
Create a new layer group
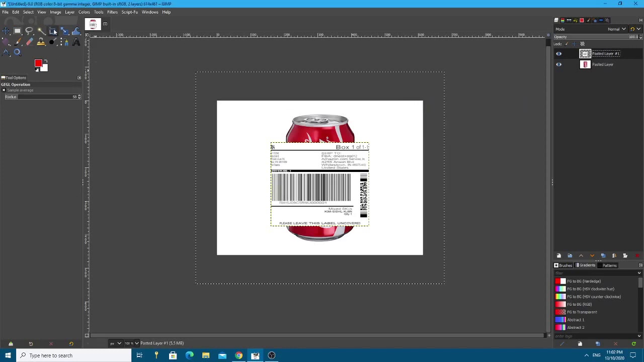point(570,256)
